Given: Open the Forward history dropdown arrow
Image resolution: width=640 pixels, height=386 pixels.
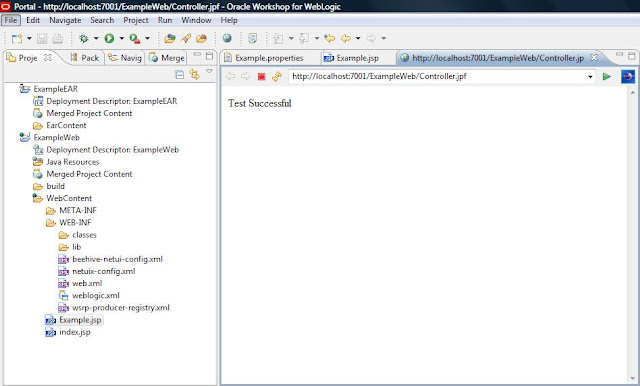Looking at the screenshot, I should pos(384,38).
